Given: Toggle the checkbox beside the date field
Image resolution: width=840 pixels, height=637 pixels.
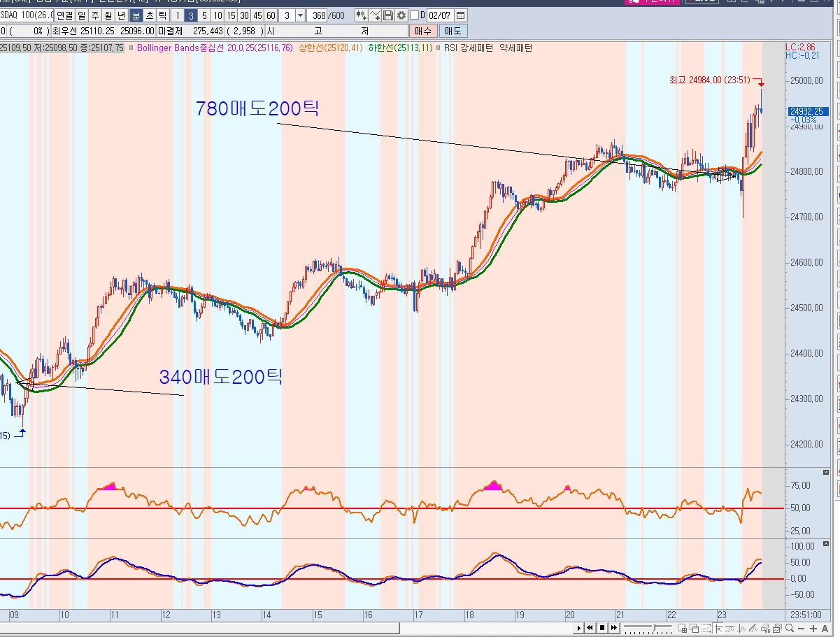Looking at the screenshot, I should tap(415, 15).
